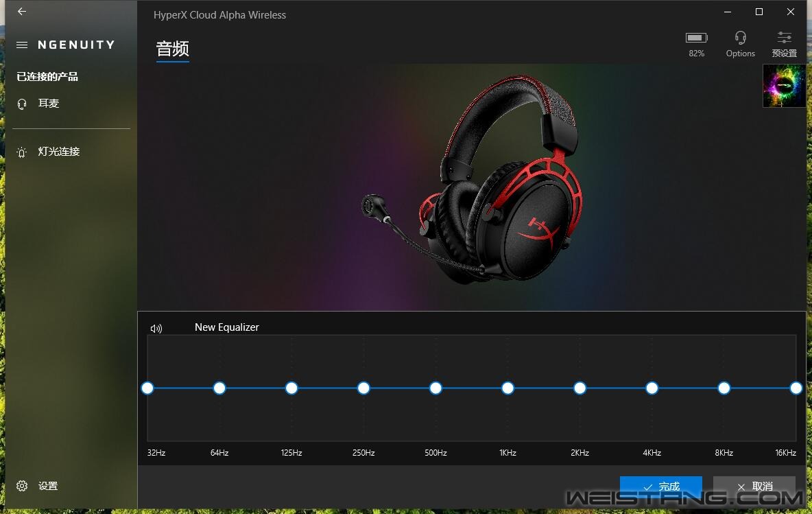The width and height of the screenshot is (812, 514).
Task: Click the 500Hz equalizer handle
Action: pos(435,388)
